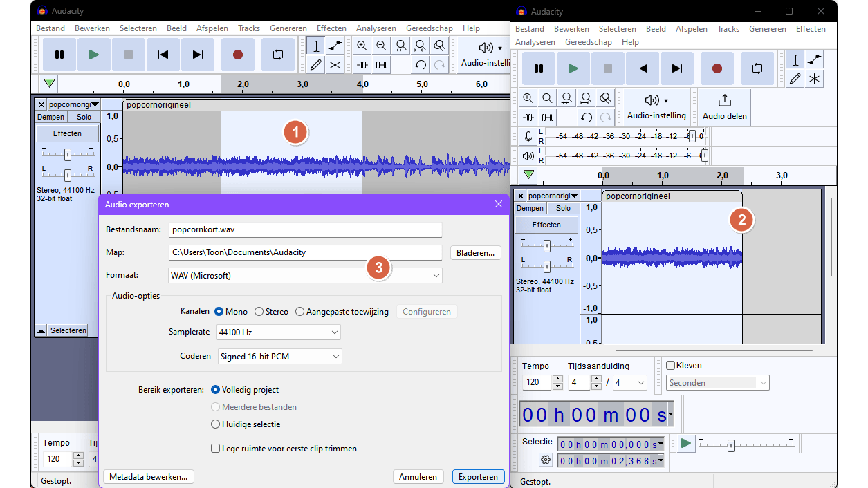
Task: Click Bladeren to choose a folder
Action: [x=475, y=252]
